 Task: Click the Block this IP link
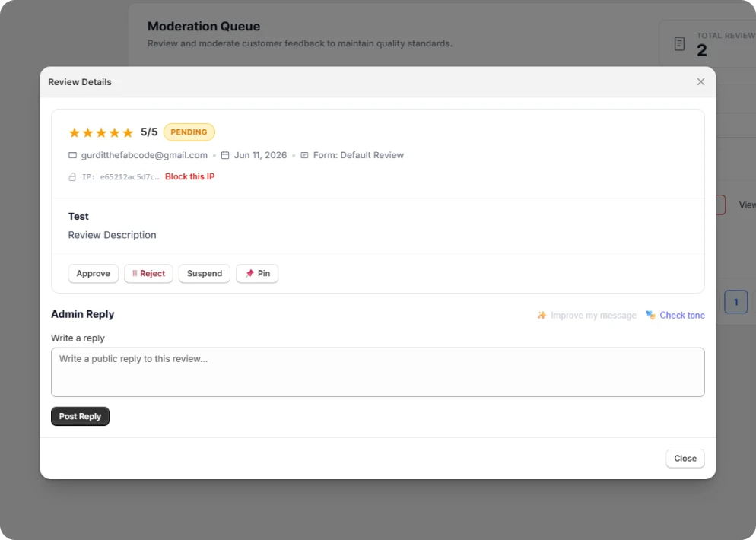click(189, 177)
